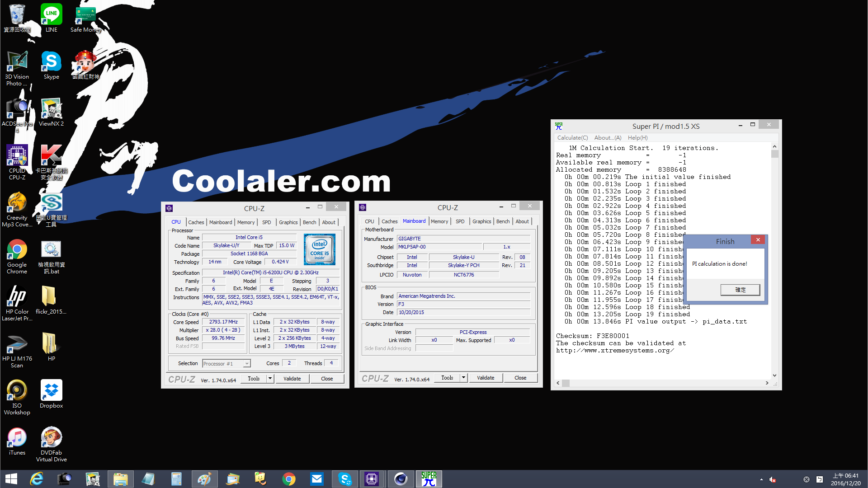Open Dropbox desktop shortcut
The image size is (868, 488).
[52, 394]
